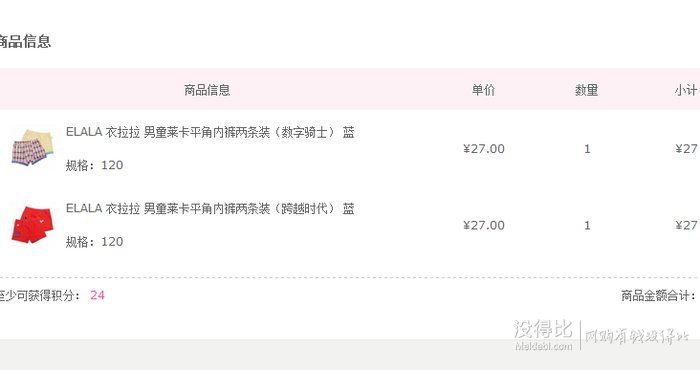
Task: Open the 跨越时代 product title link
Action: 210,208
